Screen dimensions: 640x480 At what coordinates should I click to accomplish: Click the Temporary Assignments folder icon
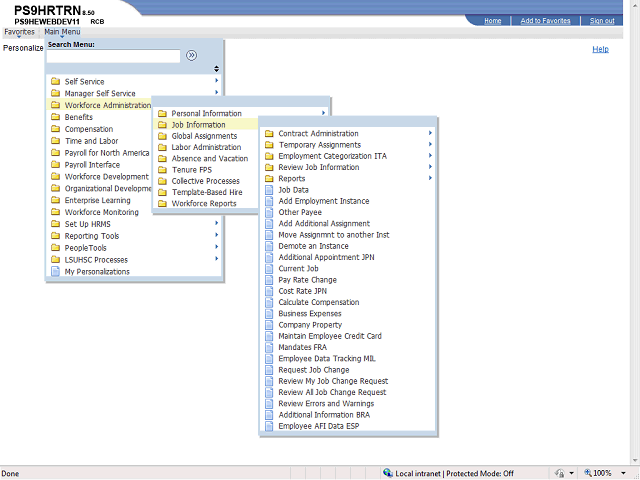tap(269, 145)
